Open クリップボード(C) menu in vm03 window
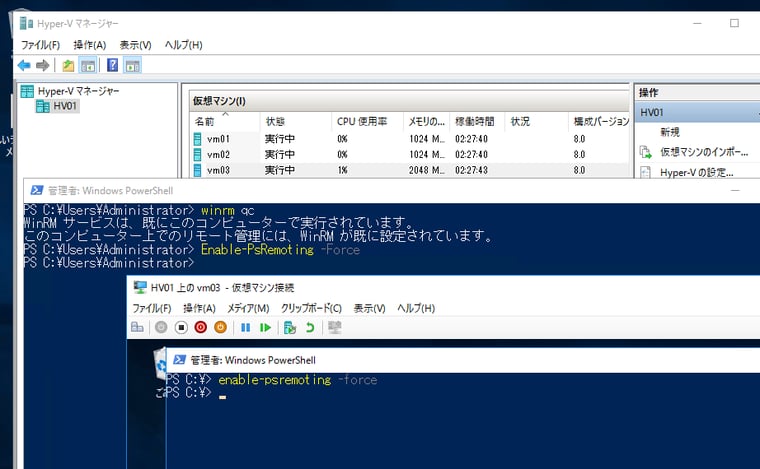Screen dimensions: 760x469 (x=311, y=308)
